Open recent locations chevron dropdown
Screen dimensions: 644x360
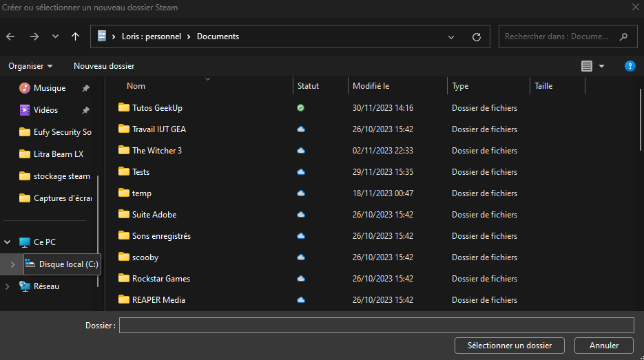coord(55,36)
